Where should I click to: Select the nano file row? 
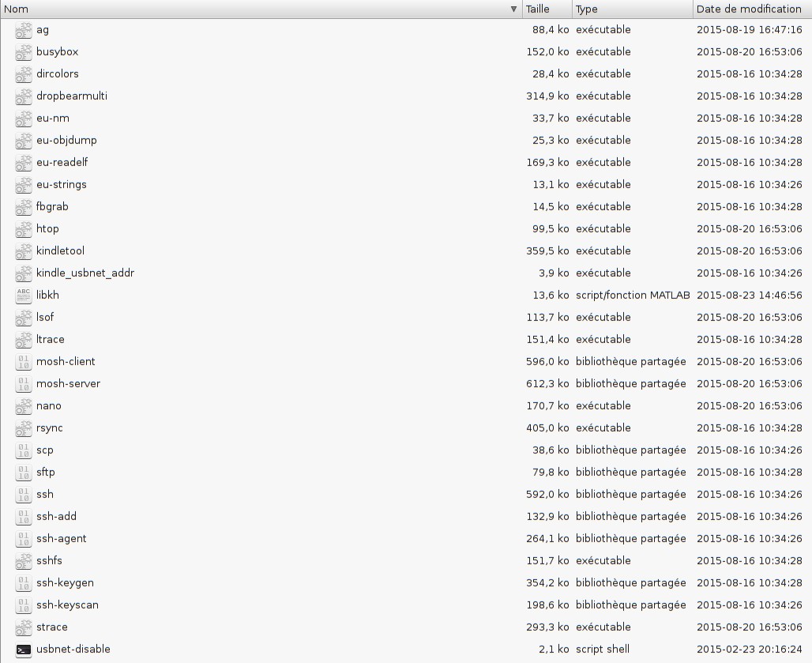[x=49, y=406]
